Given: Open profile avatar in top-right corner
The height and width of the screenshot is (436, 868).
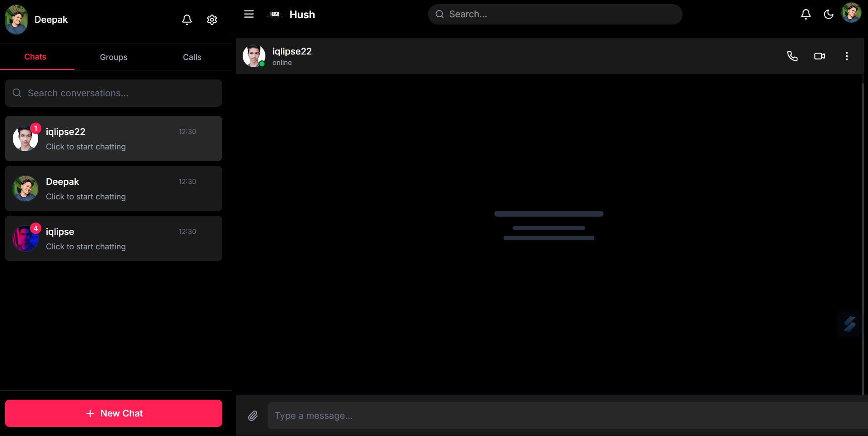Looking at the screenshot, I should [x=851, y=13].
